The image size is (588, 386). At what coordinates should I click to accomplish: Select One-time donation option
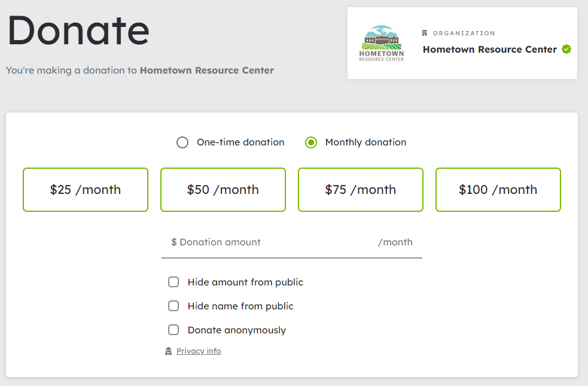(182, 142)
